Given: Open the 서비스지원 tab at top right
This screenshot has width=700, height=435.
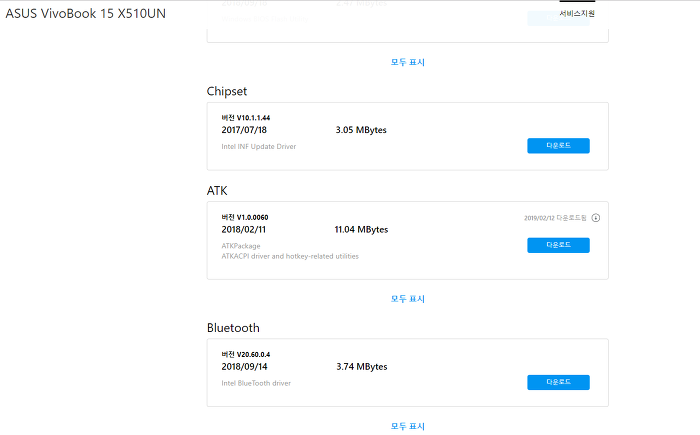Looking at the screenshot, I should [x=577, y=13].
